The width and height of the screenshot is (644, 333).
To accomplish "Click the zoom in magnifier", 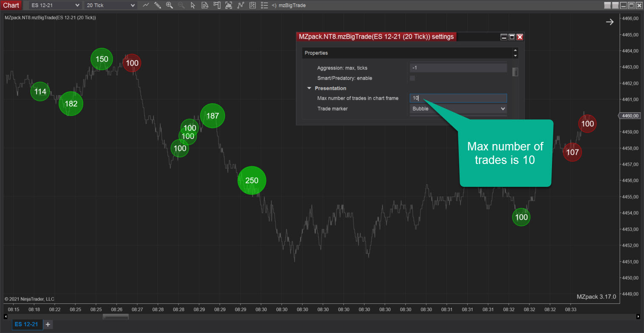I will pyautogui.click(x=169, y=5).
